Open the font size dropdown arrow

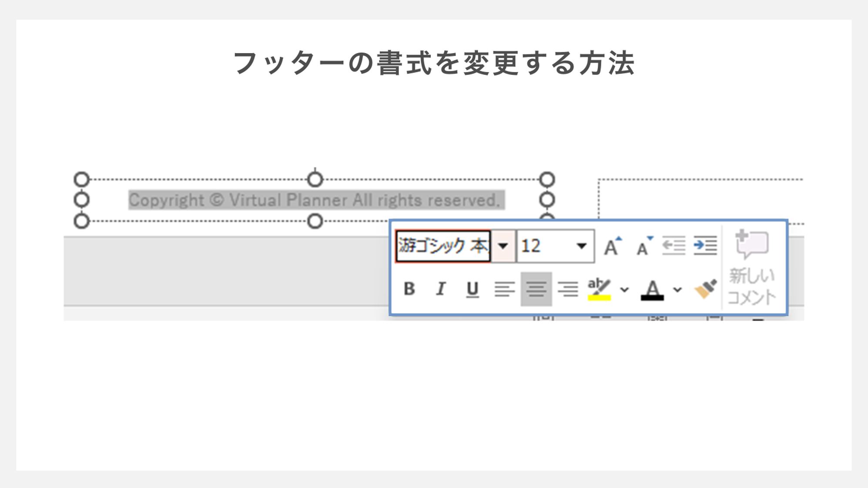pos(581,246)
